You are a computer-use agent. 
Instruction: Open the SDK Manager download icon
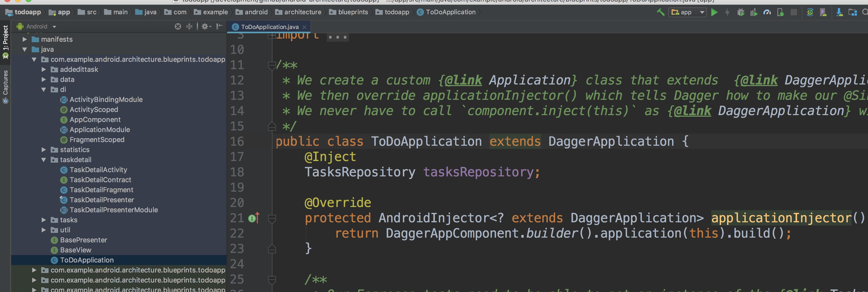coord(839,12)
